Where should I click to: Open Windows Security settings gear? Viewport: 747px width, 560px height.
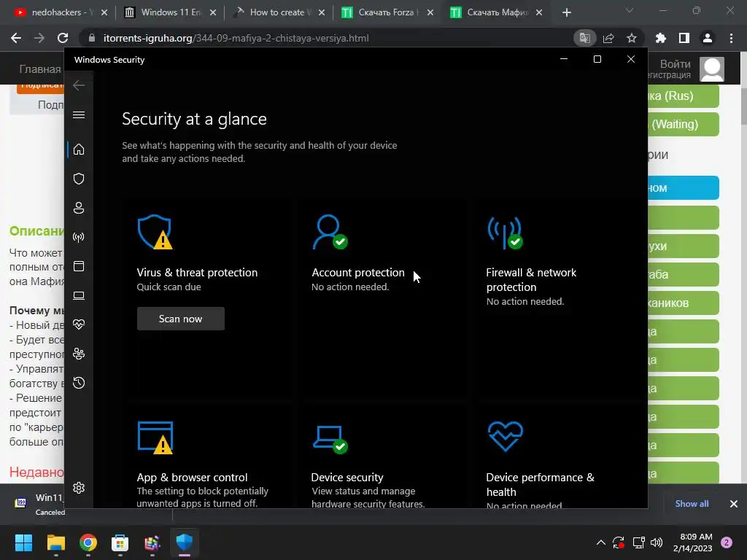[79, 488]
